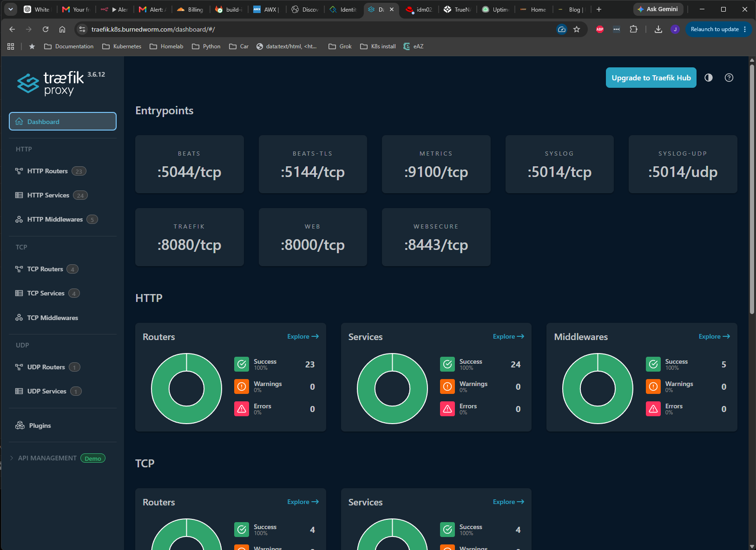
Task: Click TCP Routers success check icon
Action: [242, 530]
